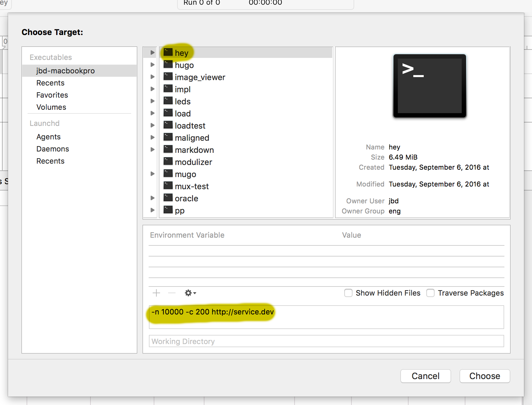The height and width of the screenshot is (405, 532).
Task: Select the 'oracle' file name
Action: [x=186, y=198]
